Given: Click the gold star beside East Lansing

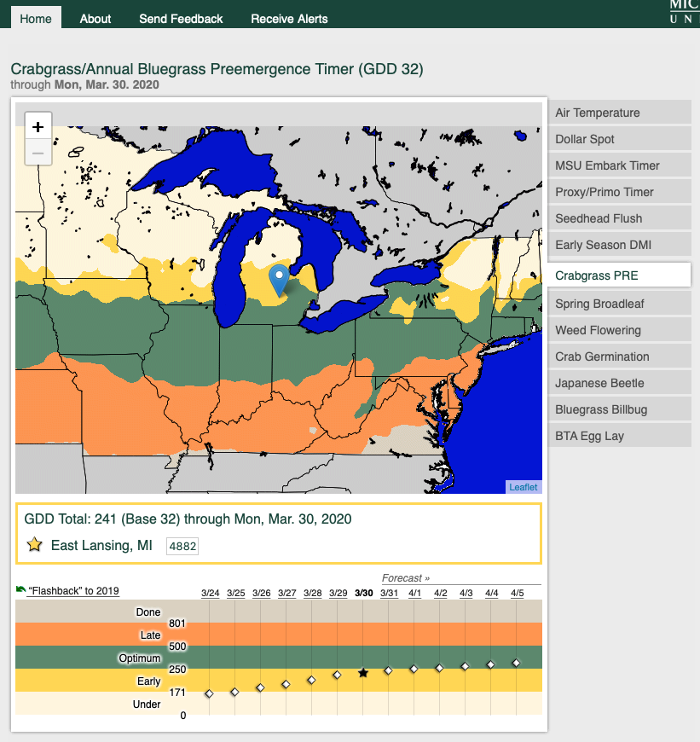Looking at the screenshot, I should (34, 545).
